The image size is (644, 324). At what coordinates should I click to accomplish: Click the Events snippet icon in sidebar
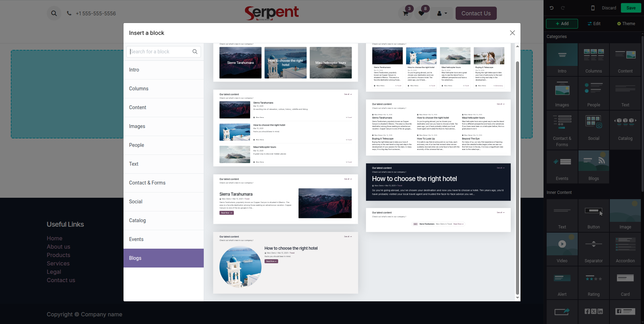coord(562,167)
